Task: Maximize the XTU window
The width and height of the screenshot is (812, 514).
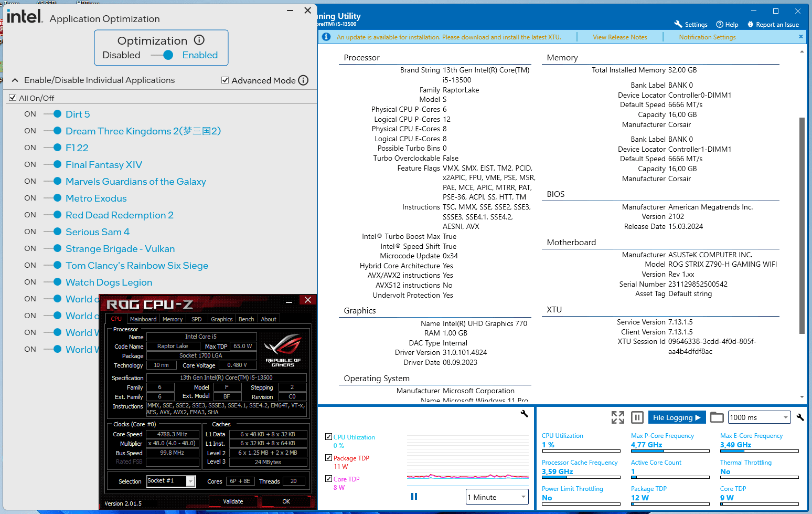Action: pyautogui.click(x=775, y=11)
